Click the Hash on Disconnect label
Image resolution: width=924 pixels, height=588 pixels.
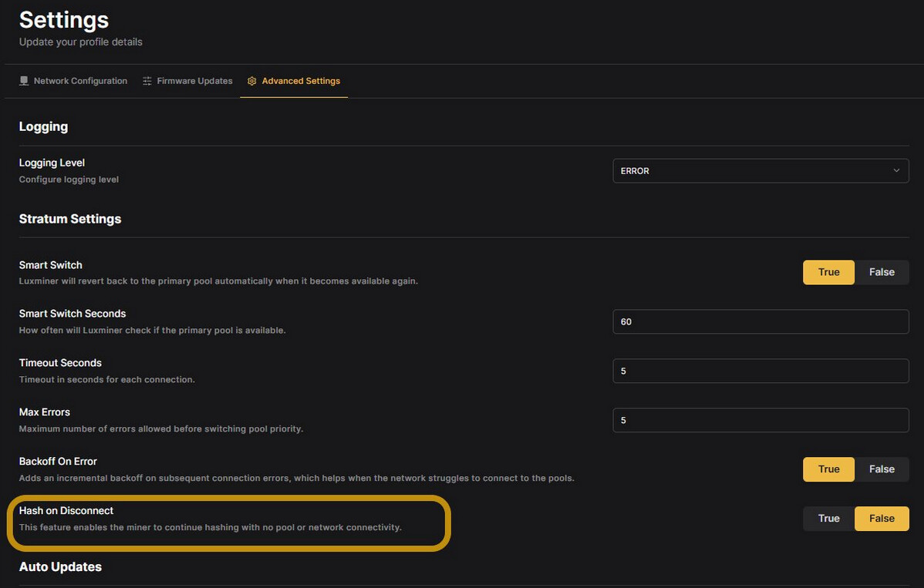click(66, 510)
